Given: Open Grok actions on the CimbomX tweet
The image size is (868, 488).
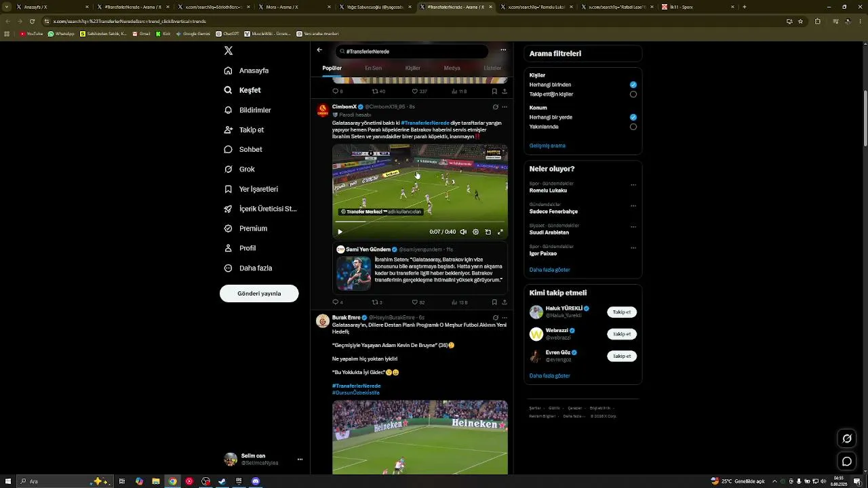Looking at the screenshot, I should pos(495,107).
